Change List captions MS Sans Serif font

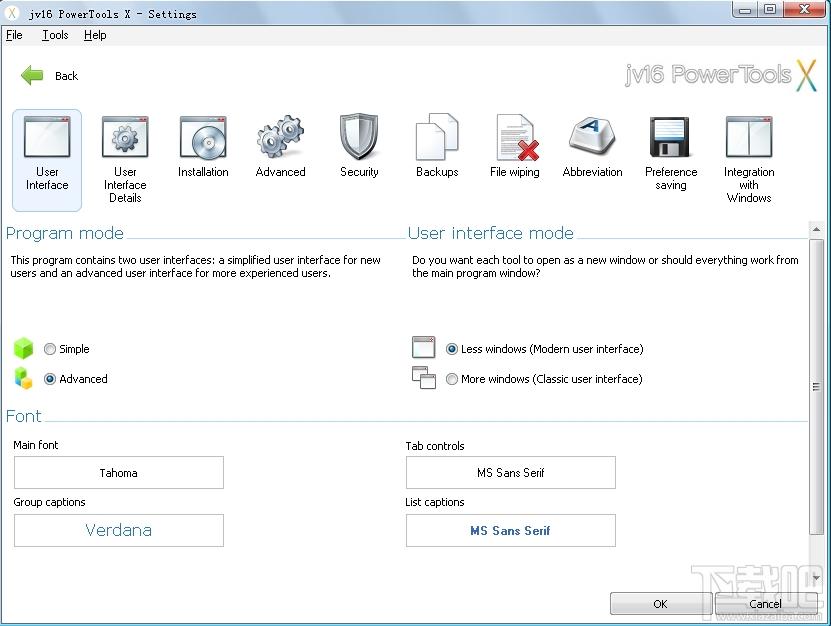pos(510,530)
